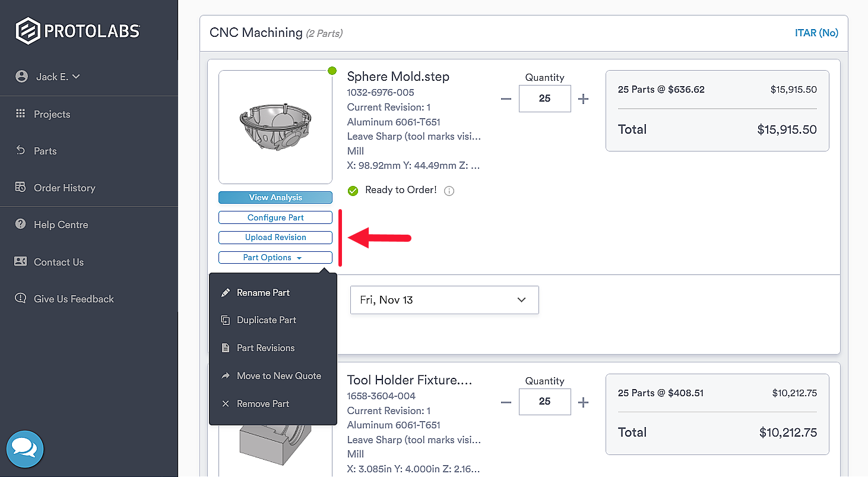Click the 25 Parts @ $636.62 line
The image size is (868, 477).
[661, 90]
